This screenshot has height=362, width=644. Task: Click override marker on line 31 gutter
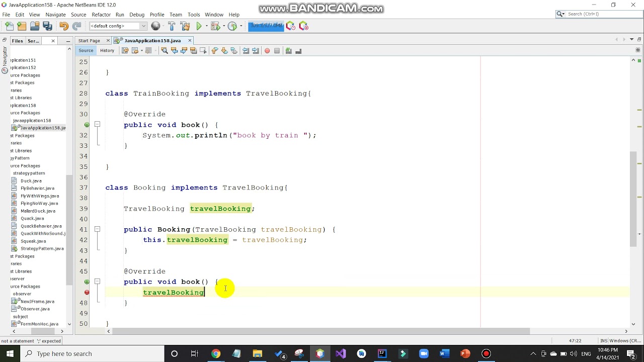click(87, 125)
